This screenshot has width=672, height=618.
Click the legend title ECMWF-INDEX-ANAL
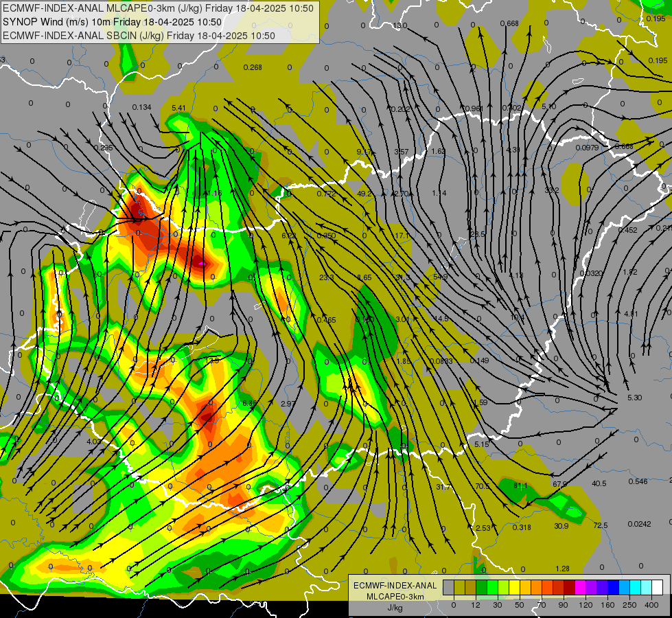point(395,586)
